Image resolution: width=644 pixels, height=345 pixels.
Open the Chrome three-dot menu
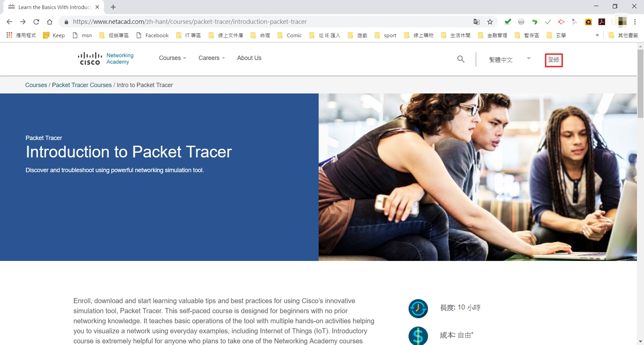635,21
